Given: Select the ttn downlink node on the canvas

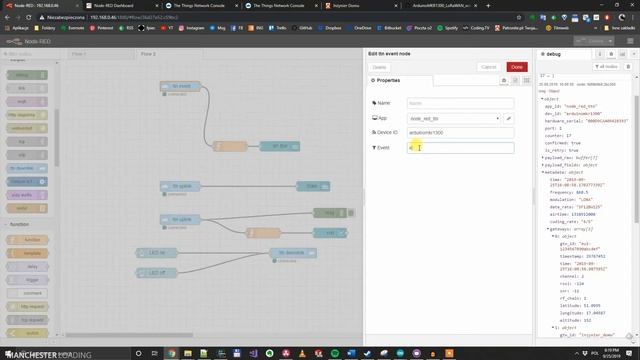Looking at the screenshot, I should [x=293, y=253].
